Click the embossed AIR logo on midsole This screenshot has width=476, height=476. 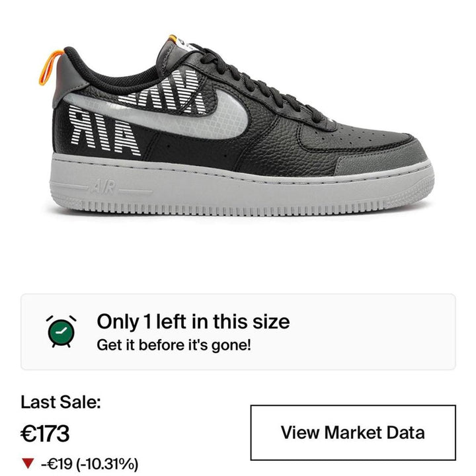(x=104, y=187)
